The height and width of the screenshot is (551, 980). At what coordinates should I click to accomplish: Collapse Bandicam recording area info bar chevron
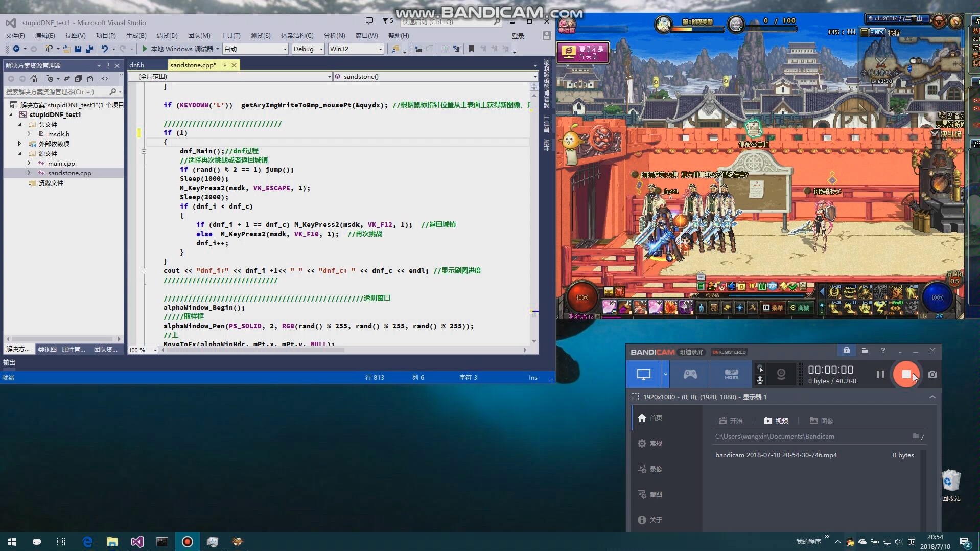click(x=932, y=397)
